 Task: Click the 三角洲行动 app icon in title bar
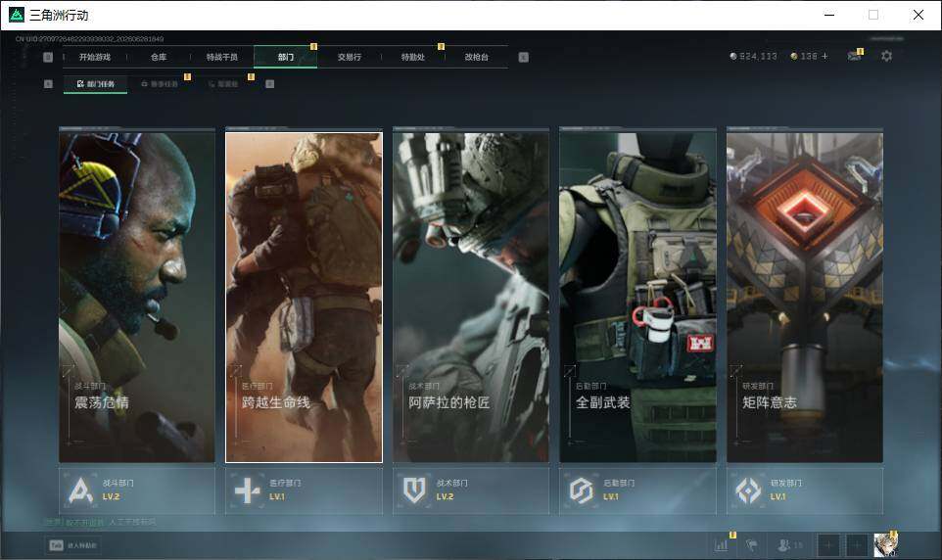[x=17, y=15]
